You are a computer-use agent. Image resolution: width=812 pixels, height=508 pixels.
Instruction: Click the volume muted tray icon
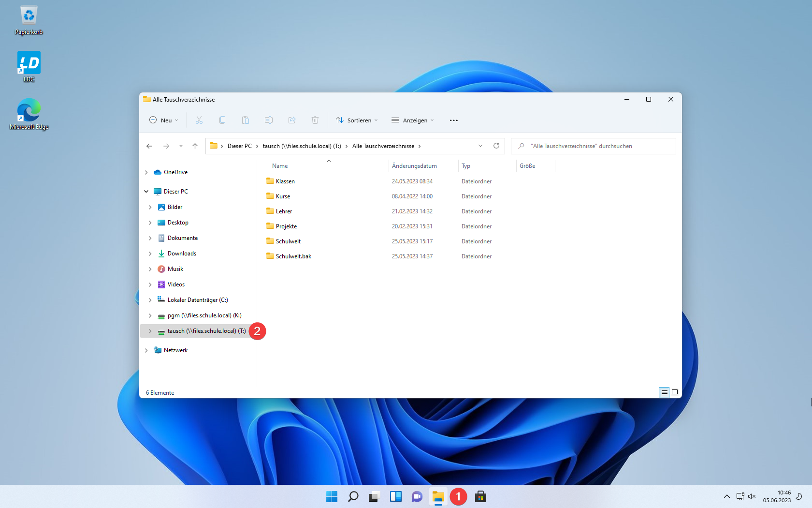[752, 496]
